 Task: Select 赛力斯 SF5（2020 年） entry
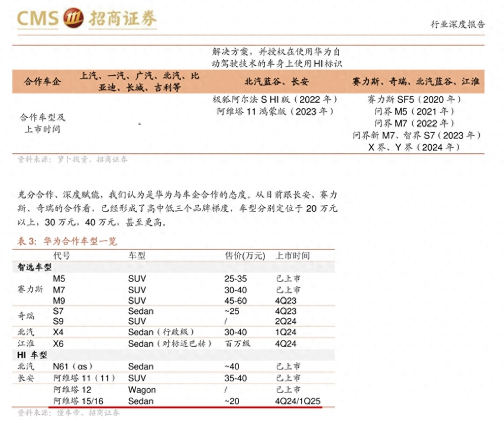pos(415,99)
